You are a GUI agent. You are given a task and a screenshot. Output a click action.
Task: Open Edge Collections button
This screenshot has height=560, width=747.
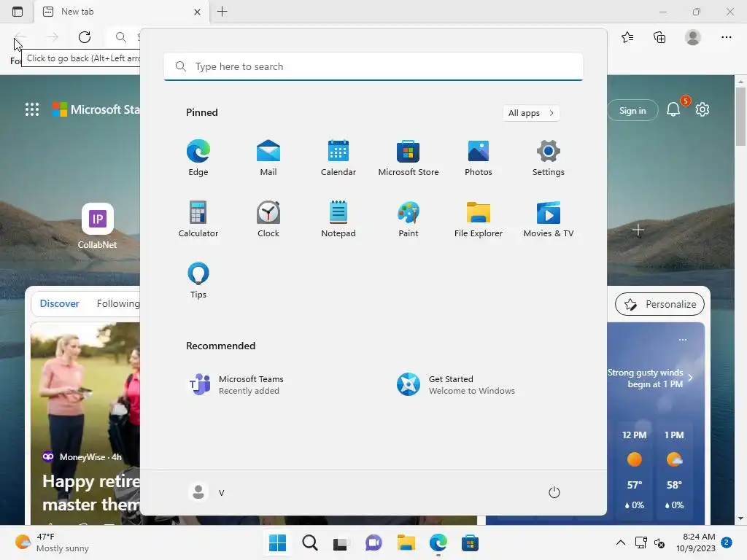(659, 37)
